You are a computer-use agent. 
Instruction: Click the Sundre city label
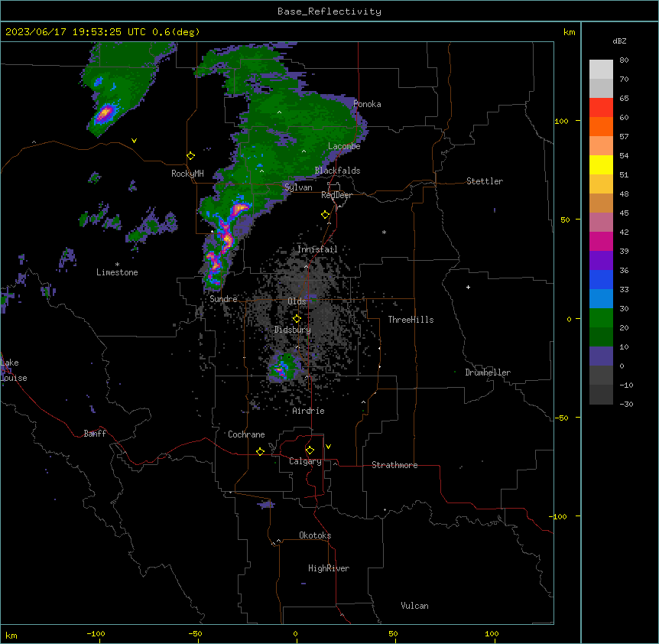click(x=223, y=299)
